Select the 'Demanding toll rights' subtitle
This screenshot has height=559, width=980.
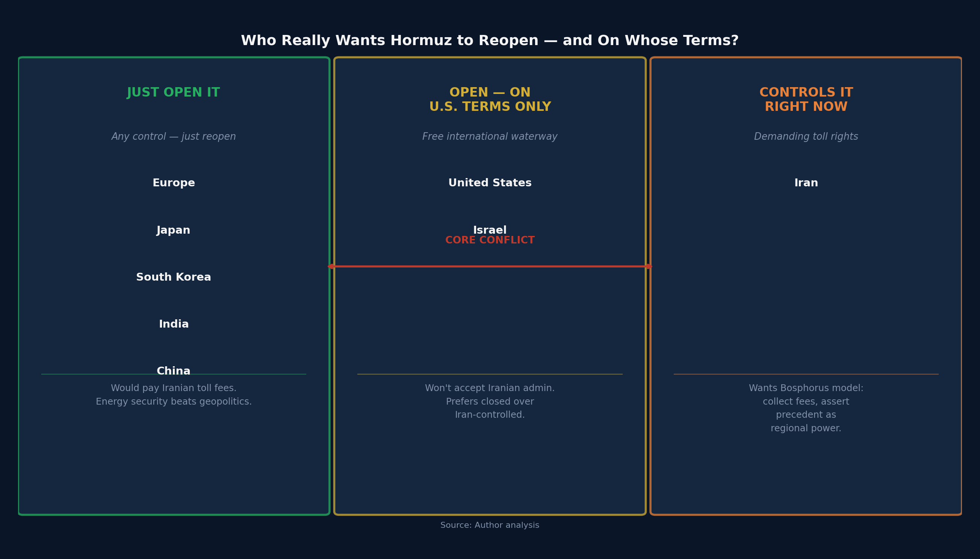click(806, 137)
